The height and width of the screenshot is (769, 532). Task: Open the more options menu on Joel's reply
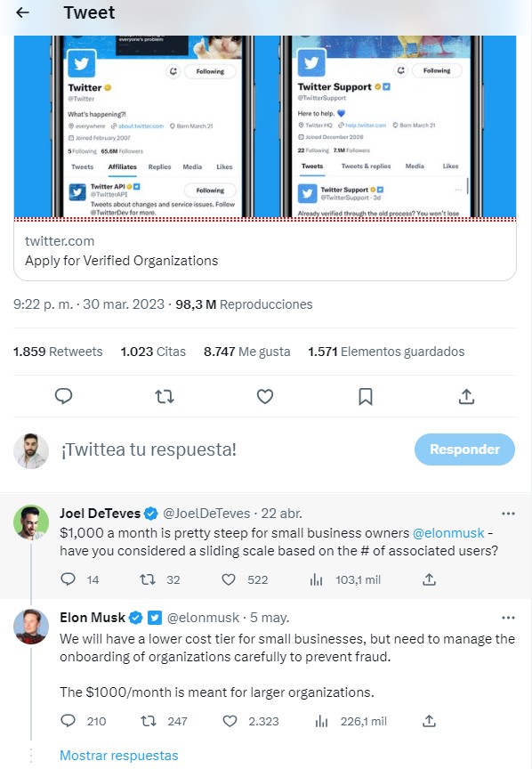(x=508, y=512)
